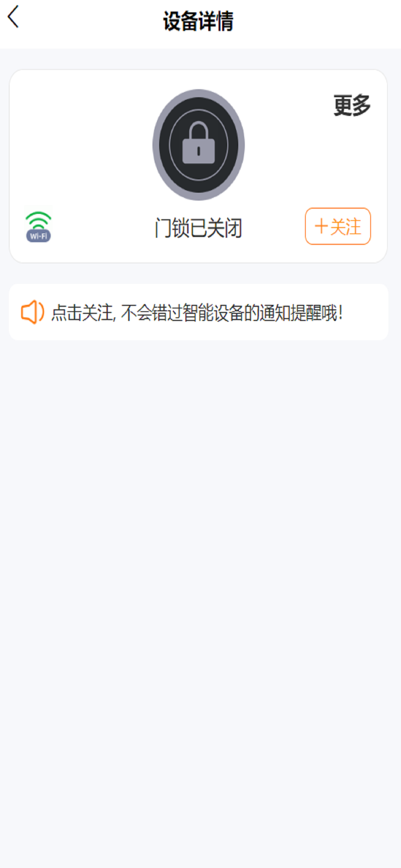
Task: Tap the gray Wi-Fi label badge
Action: point(38,236)
